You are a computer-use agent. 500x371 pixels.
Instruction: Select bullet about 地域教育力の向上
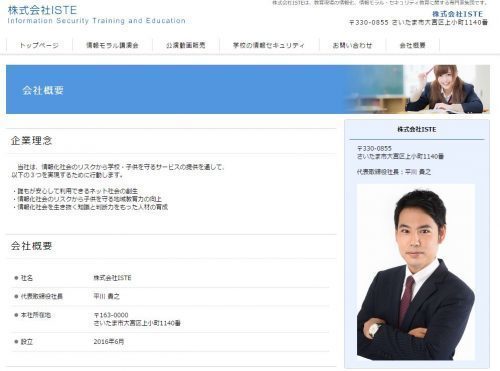click(x=87, y=199)
